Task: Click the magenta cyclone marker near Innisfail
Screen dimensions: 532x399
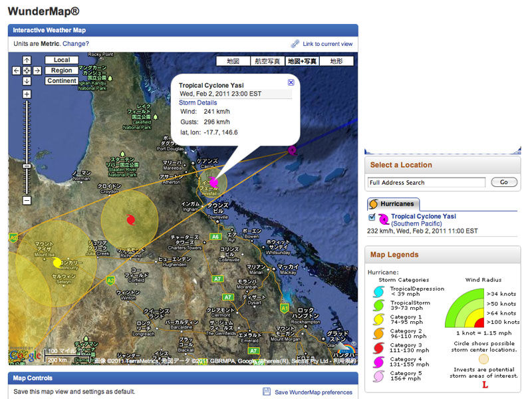Action: 213,182
